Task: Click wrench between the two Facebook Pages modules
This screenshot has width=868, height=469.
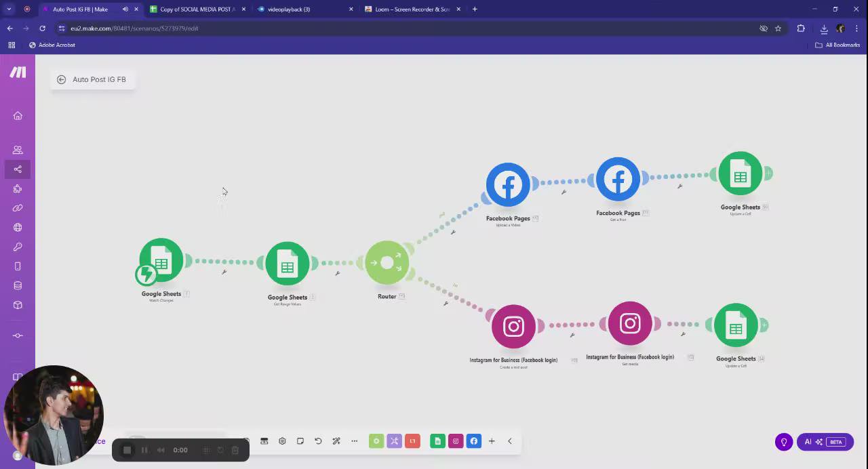Action: pyautogui.click(x=564, y=192)
